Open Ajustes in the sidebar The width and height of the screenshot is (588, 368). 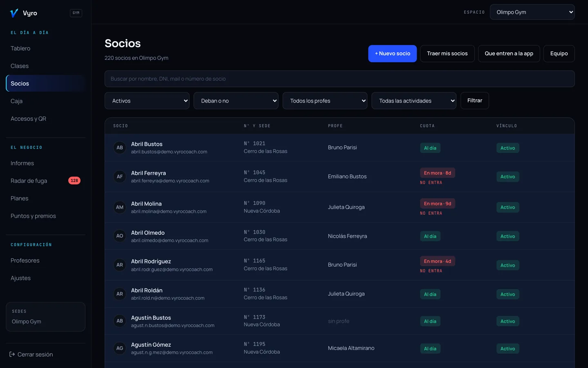coord(46,278)
